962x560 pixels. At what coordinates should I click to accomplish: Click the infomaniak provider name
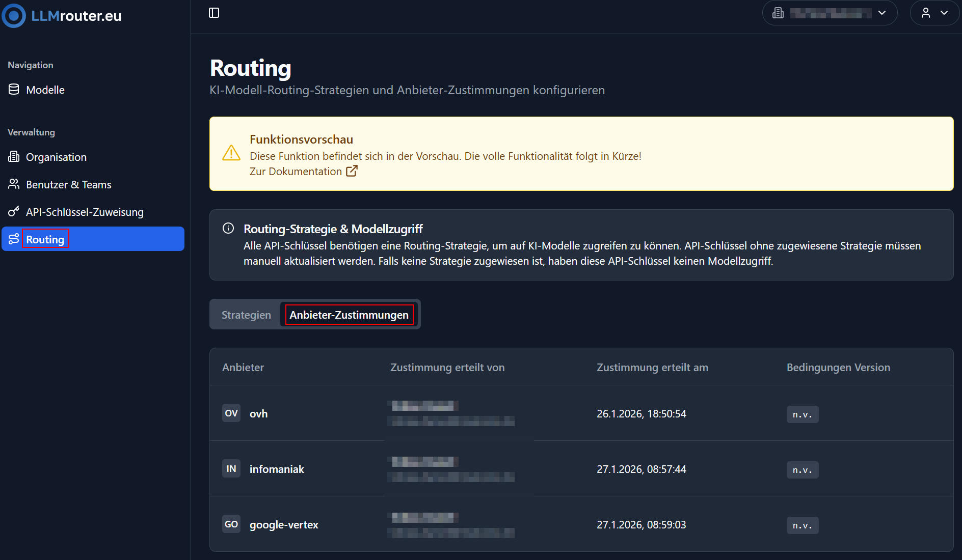click(277, 469)
